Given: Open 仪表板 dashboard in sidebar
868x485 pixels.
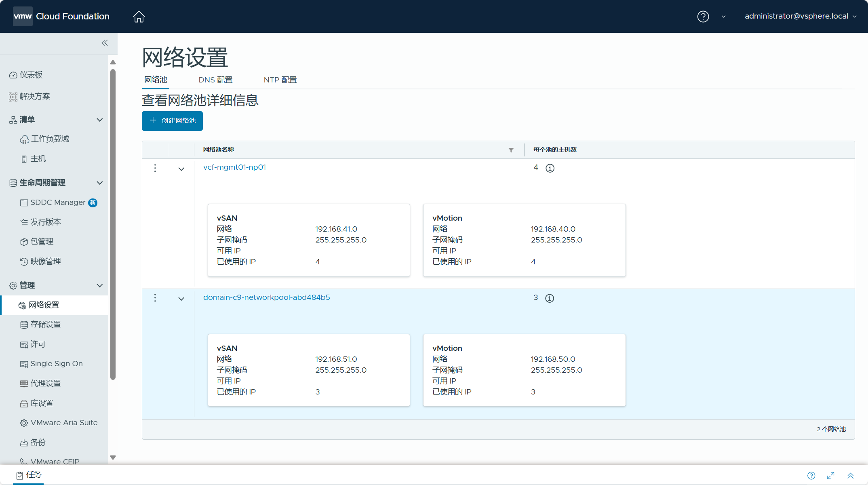Looking at the screenshot, I should click(26, 75).
